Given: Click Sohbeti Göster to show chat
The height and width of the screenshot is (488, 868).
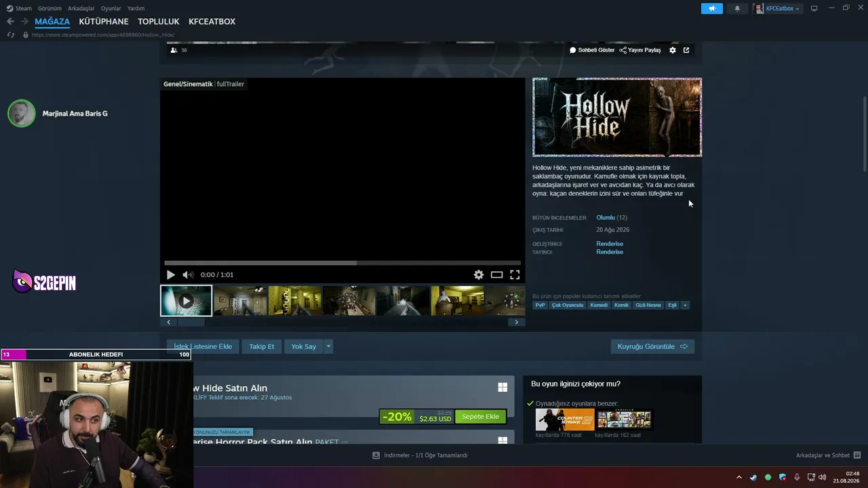Looking at the screenshot, I should tap(592, 50).
